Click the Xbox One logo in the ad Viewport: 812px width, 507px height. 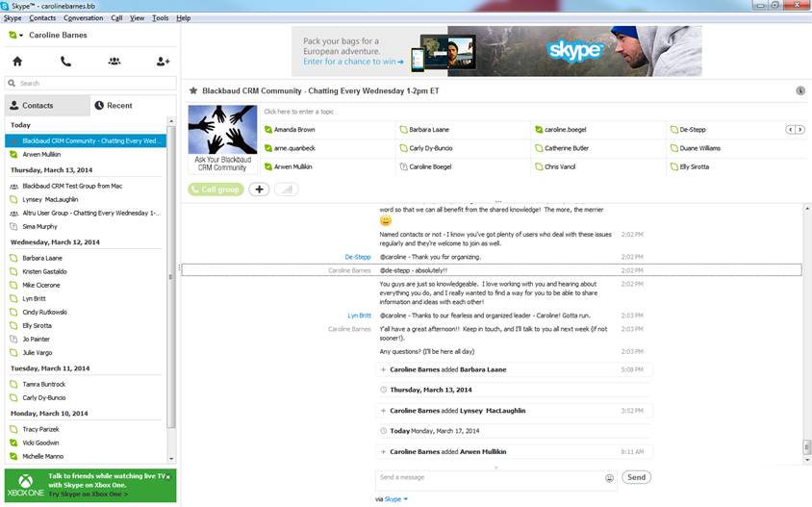25,485
